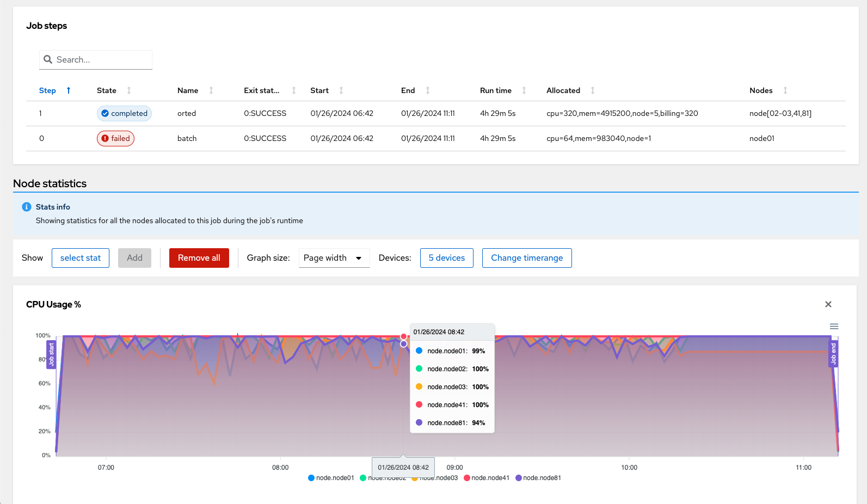Click the Exit status column sort icon
867x504 pixels.
click(294, 90)
